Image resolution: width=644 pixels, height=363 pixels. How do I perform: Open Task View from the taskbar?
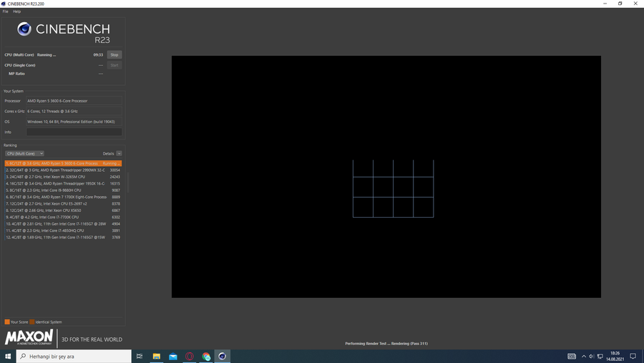point(140,356)
